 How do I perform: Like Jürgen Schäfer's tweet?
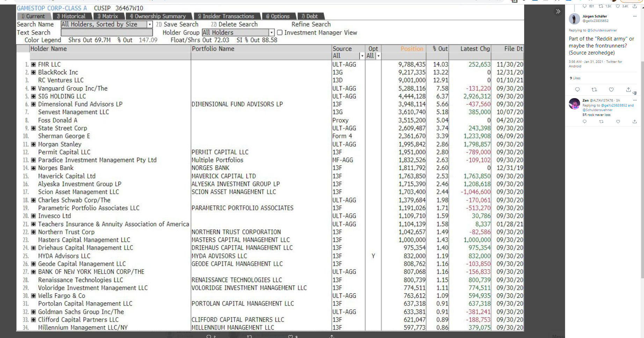click(611, 90)
